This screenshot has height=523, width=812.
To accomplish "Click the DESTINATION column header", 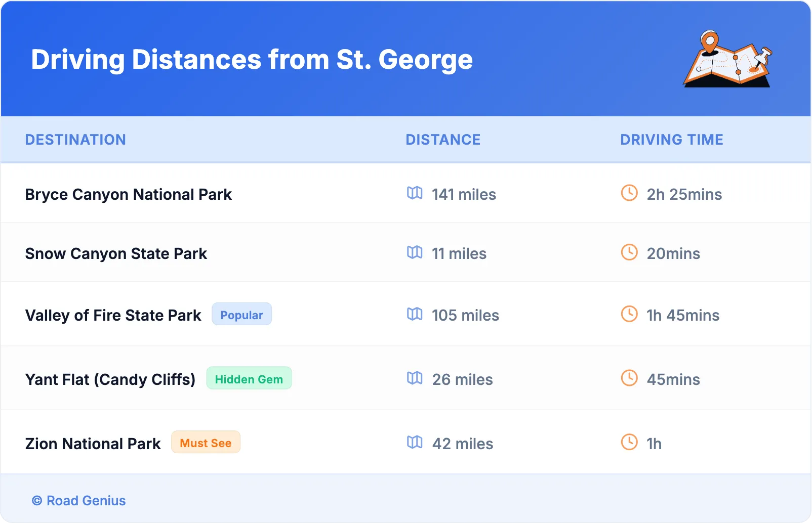I will [x=75, y=140].
